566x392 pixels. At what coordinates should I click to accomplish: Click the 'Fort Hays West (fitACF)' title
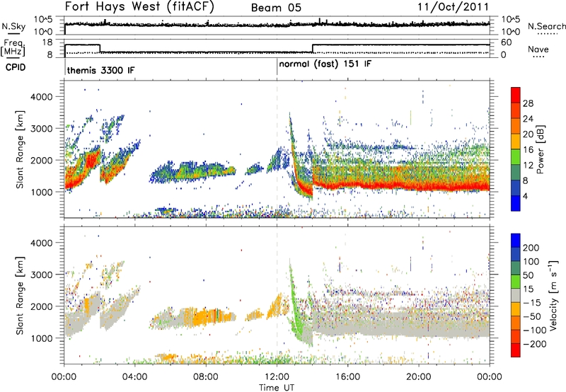[139, 7]
